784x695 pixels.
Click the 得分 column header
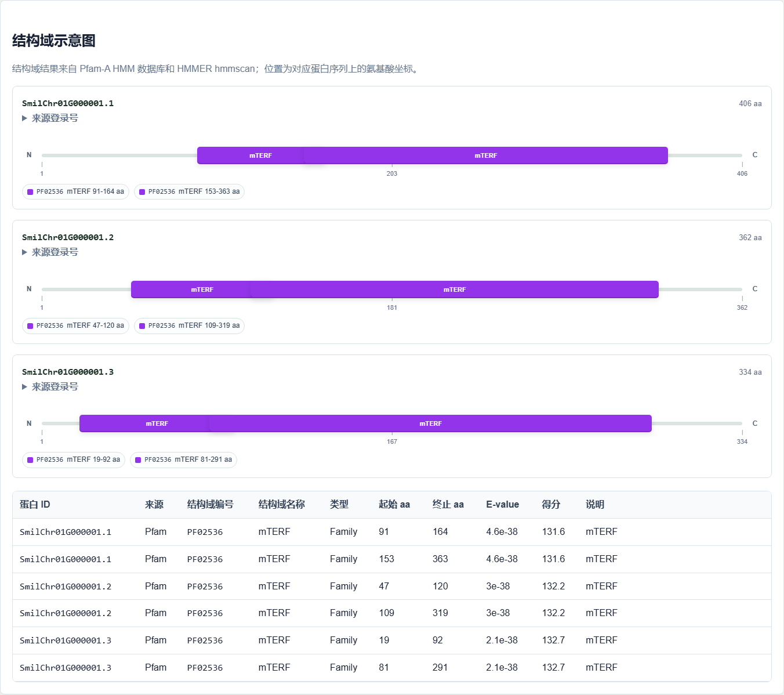coord(551,505)
